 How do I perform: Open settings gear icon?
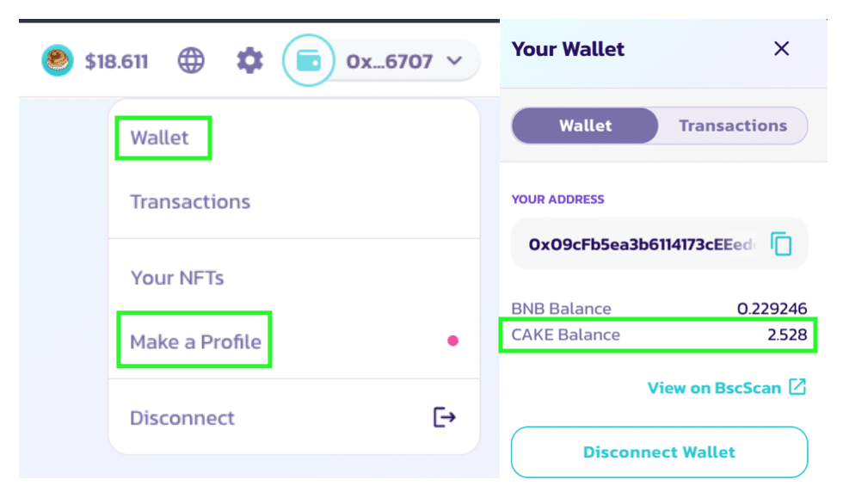point(249,61)
